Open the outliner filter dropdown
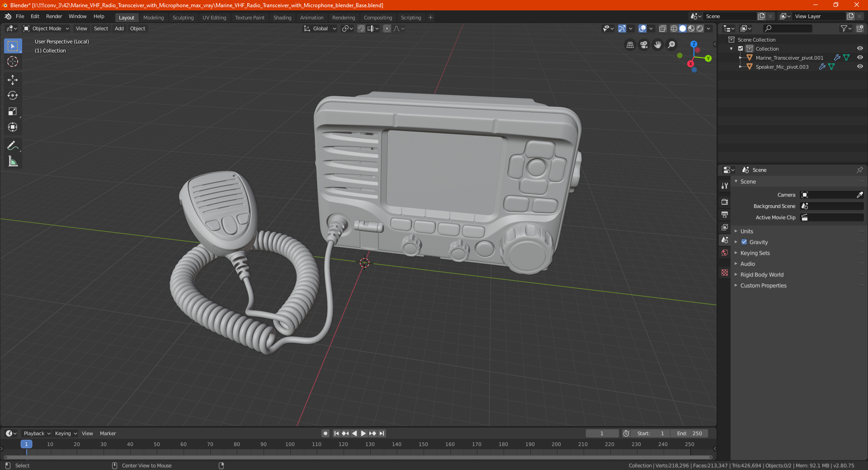 click(x=845, y=28)
